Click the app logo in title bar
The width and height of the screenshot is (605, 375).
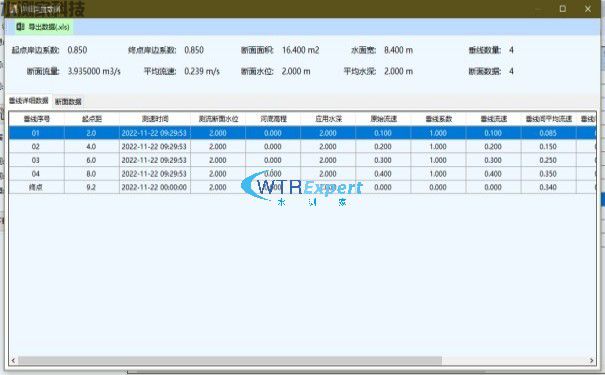[x=14, y=9]
